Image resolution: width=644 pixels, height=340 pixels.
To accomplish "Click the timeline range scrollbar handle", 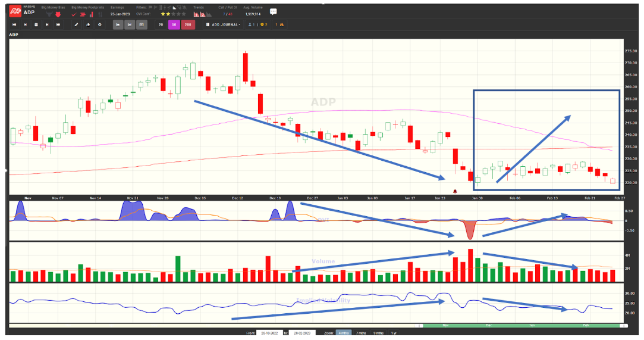I will point(522,325).
